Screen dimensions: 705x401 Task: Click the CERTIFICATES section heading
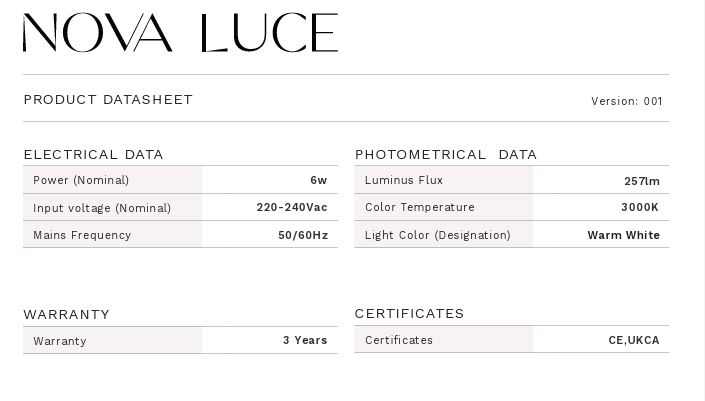[409, 313]
